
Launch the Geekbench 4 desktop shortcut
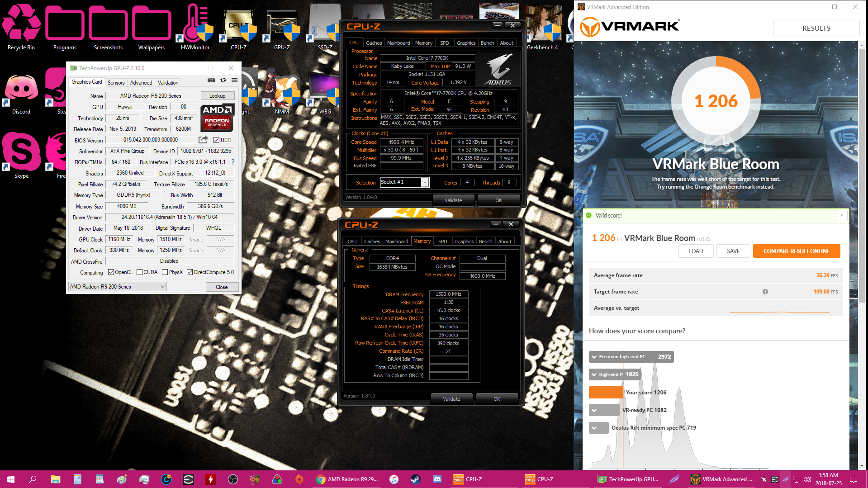tap(542, 27)
